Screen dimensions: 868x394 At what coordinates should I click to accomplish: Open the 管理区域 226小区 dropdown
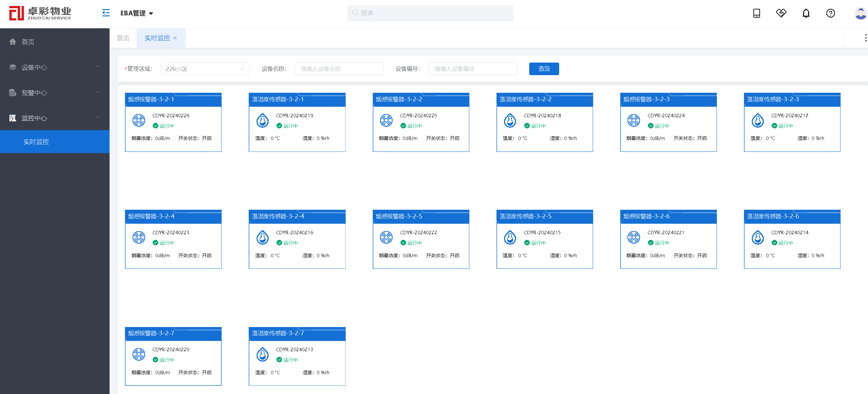coord(205,69)
